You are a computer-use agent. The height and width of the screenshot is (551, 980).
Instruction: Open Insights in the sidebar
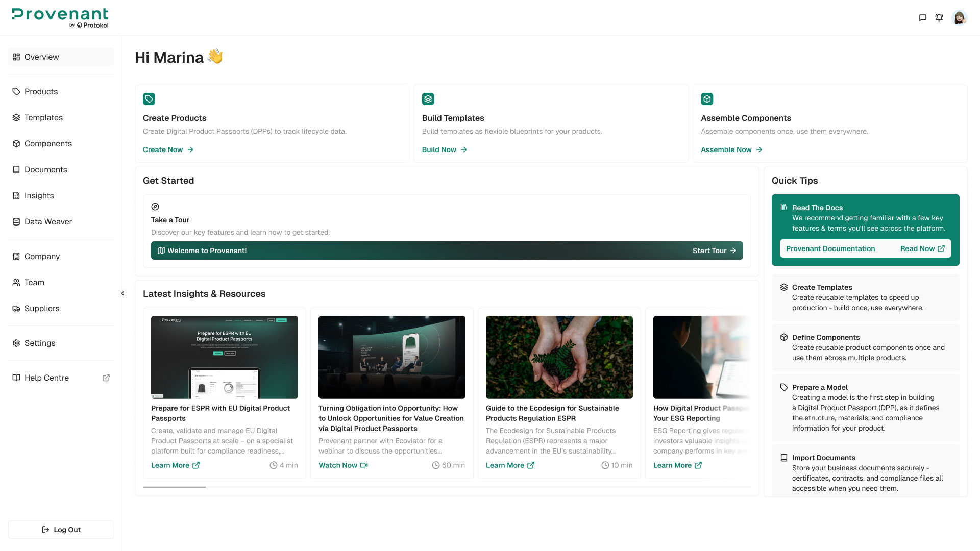tap(61, 195)
